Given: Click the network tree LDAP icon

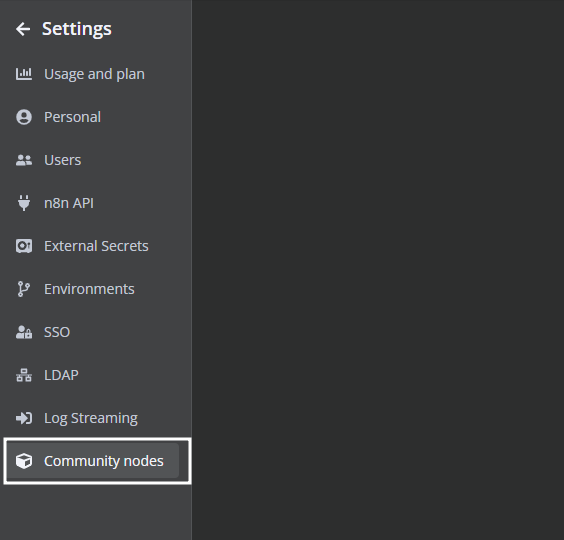Looking at the screenshot, I should click(24, 375).
